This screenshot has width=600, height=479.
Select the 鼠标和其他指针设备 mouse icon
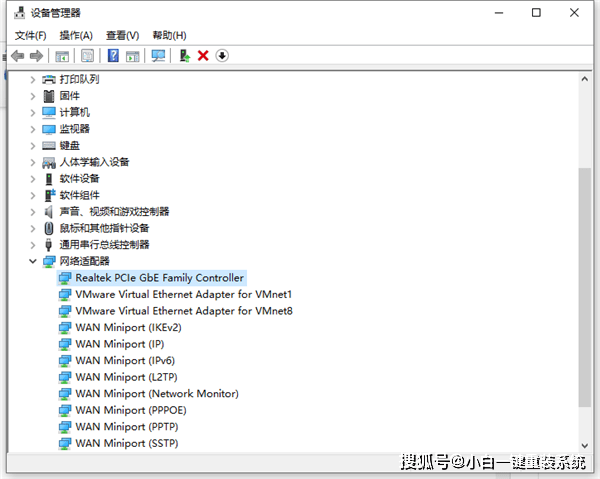tap(49, 228)
